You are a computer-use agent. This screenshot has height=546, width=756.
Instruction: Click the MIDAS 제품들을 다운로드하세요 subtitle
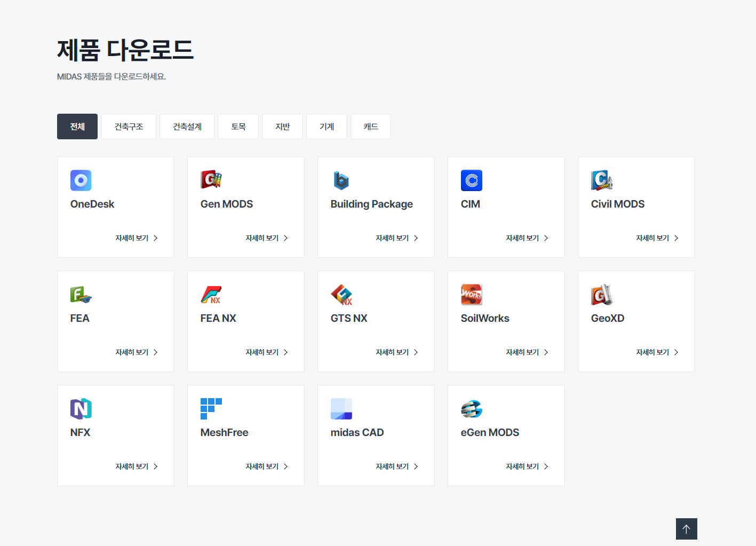(x=112, y=76)
